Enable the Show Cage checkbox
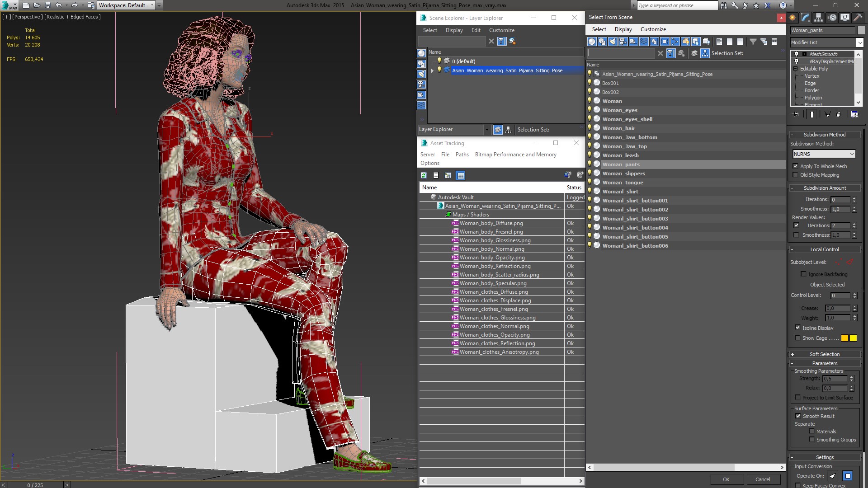 797,338
